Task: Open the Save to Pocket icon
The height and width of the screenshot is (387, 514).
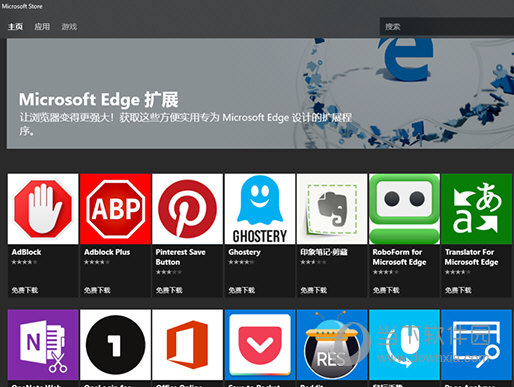Action: tap(260, 345)
